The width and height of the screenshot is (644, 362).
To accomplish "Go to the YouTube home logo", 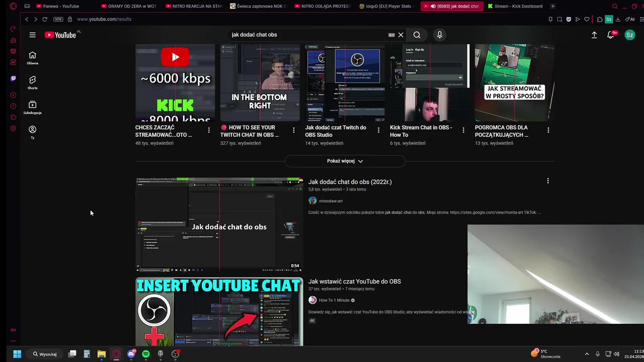I will (x=60, y=35).
